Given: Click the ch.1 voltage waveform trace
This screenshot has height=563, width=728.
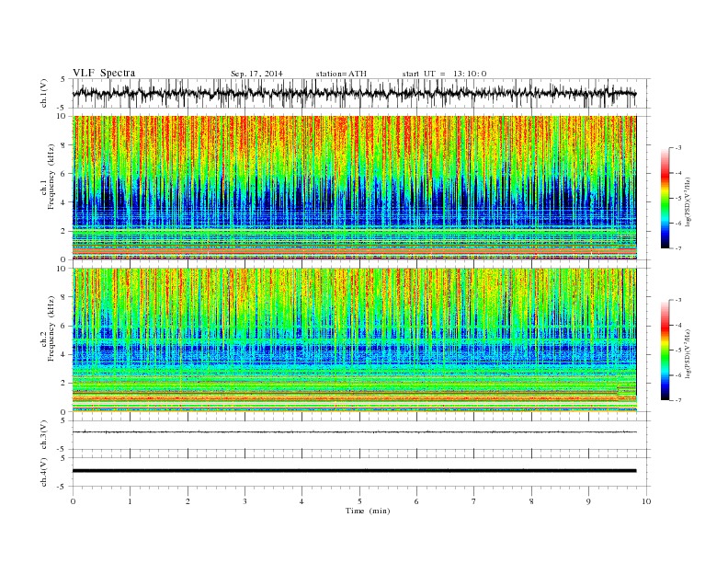Looking at the screenshot, I should pos(354,93).
